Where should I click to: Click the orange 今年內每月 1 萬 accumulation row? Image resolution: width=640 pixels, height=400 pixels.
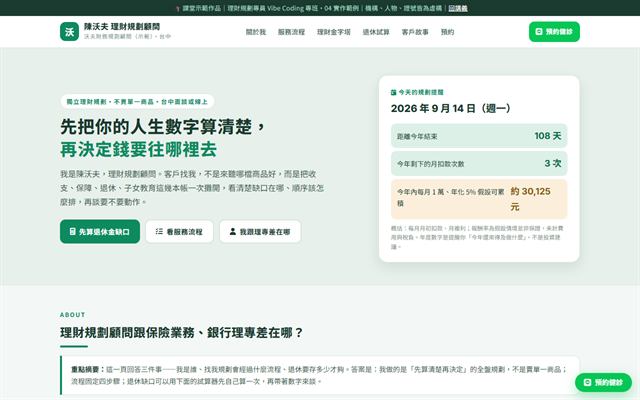coord(479,199)
